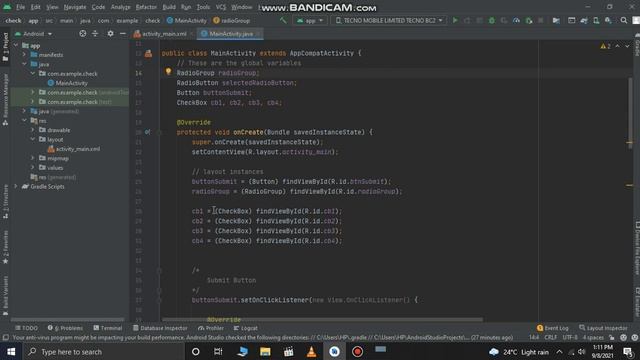Click the SDK Manager icon in the toolbar
This screenshot has height=360, width=640.
click(x=609, y=20)
